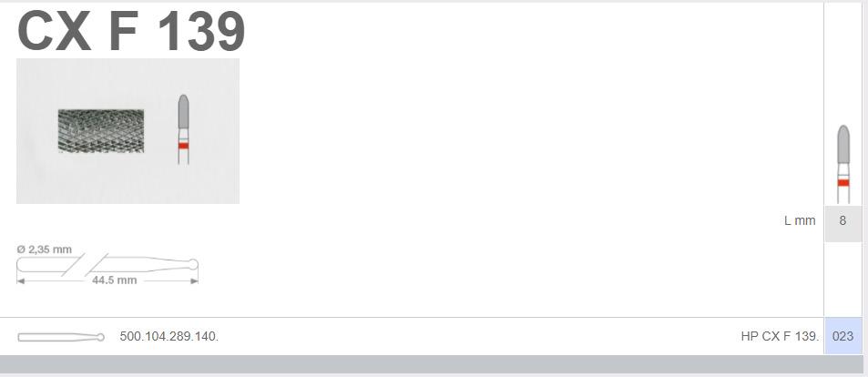Image resolution: width=868 pixels, height=377 pixels.
Task: Click the Ø 2,35 mm diameter label
Action: tap(45, 250)
